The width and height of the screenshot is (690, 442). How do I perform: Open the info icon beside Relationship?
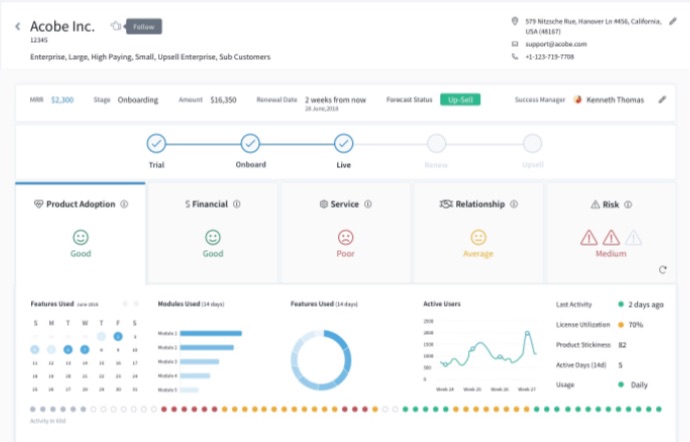[x=514, y=204]
